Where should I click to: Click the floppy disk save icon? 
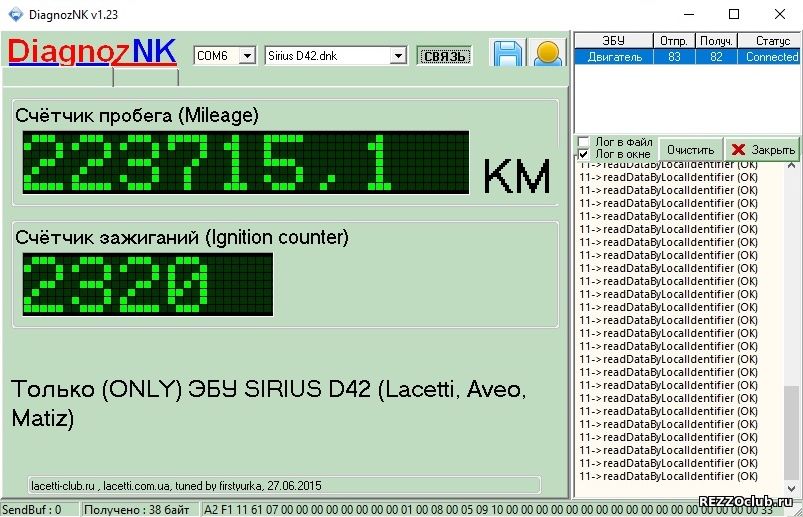click(x=508, y=53)
